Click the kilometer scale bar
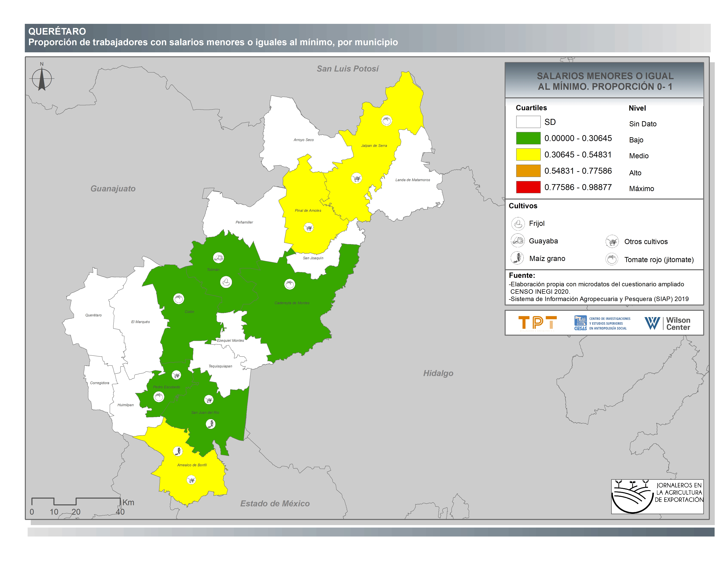728x563 pixels. pos(76,501)
